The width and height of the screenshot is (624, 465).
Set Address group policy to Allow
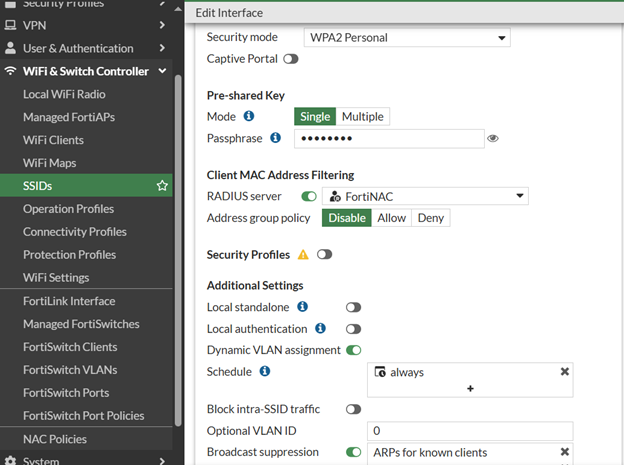tap(391, 218)
